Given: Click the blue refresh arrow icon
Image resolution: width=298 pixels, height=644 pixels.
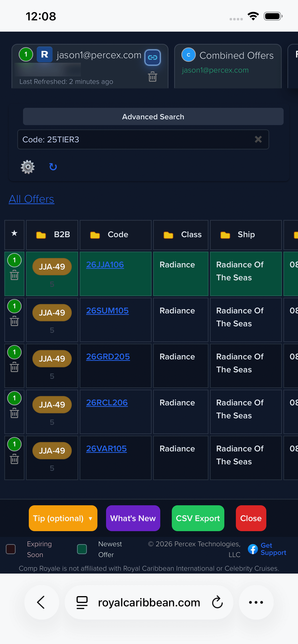Looking at the screenshot, I should click(x=53, y=167).
